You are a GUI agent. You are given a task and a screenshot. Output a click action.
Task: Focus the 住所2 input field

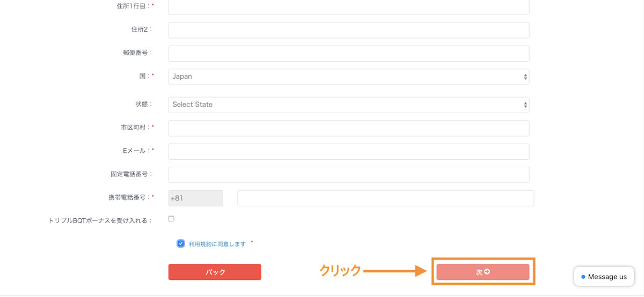tap(349, 30)
